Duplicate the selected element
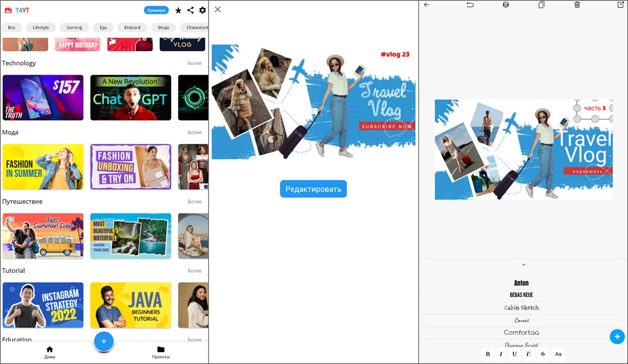Viewport: 628px width, 364px height. (x=541, y=5)
